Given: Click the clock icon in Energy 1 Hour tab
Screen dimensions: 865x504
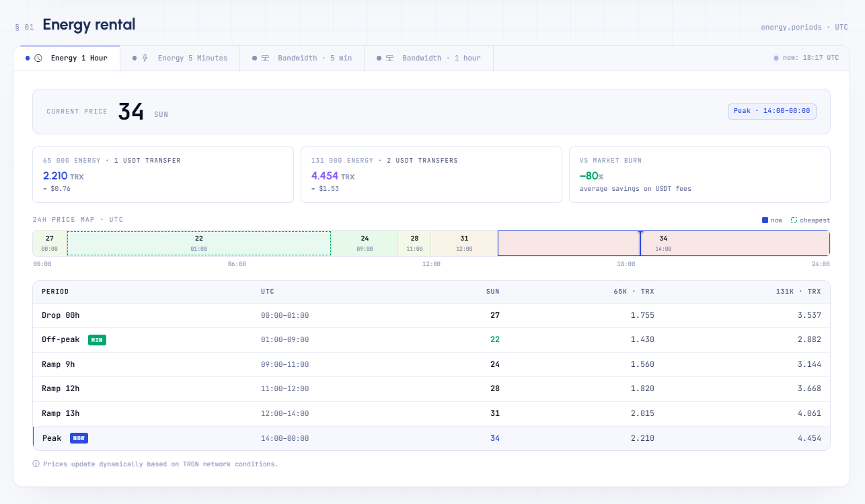Looking at the screenshot, I should click(38, 58).
